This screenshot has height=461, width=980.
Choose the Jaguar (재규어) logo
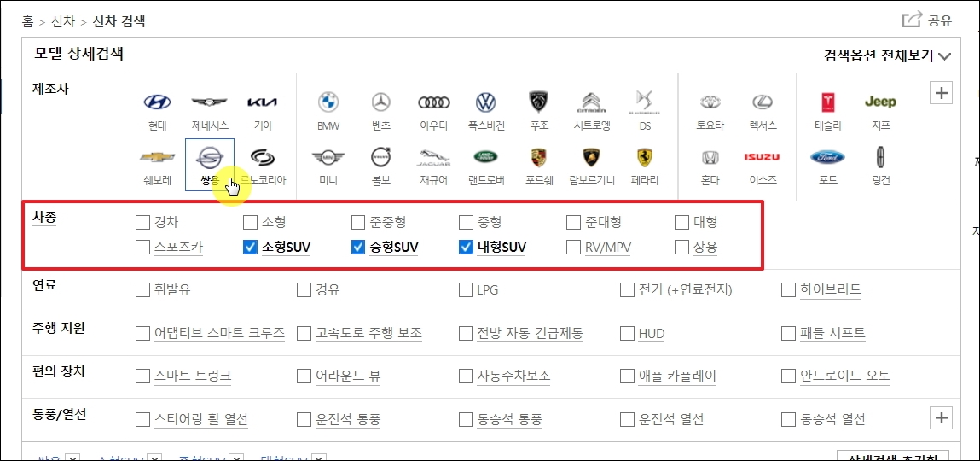click(x=433, y=158)
